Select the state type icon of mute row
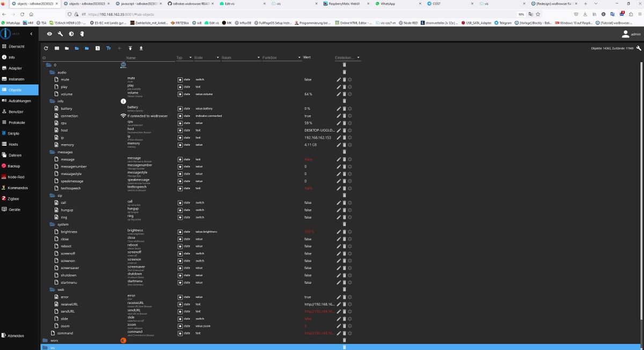 click(x=180, y=79)
